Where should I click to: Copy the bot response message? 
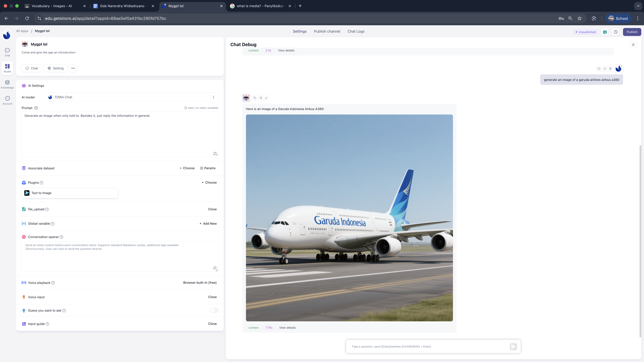pos(255,98)
